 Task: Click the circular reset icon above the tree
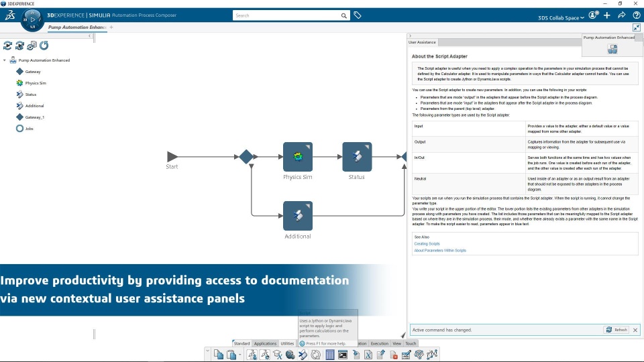point(44,45)
